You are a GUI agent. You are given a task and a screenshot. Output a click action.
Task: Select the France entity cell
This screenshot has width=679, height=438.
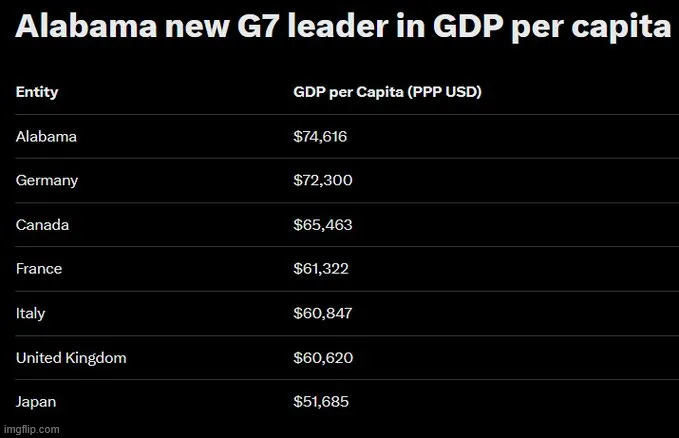39,269
